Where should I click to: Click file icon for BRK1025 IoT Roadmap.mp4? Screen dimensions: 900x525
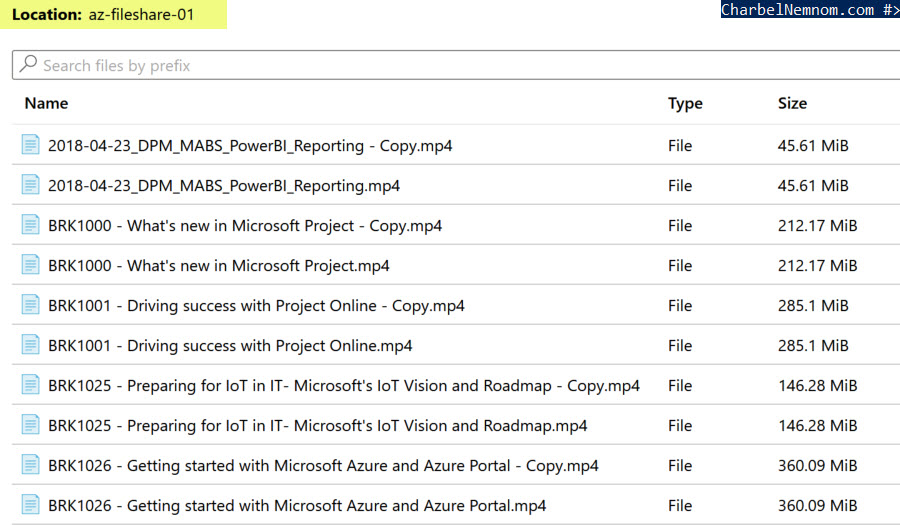[x=30, y=425]
